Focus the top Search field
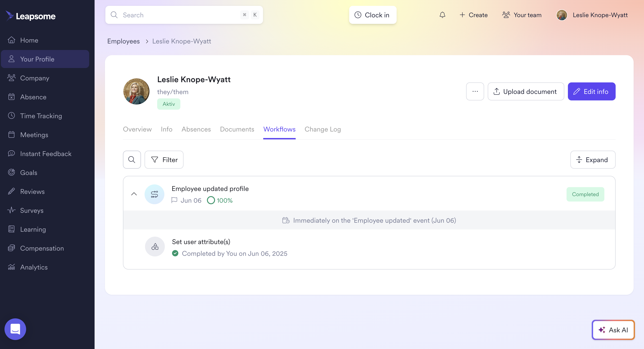The width and height of the screenshot is (644, 349). (x=180, y=15)
